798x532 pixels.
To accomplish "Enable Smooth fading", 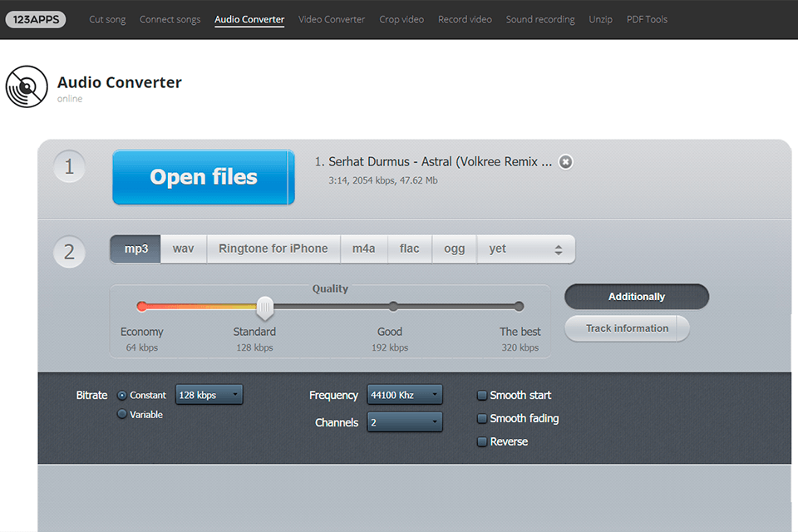I will [482, 418].
